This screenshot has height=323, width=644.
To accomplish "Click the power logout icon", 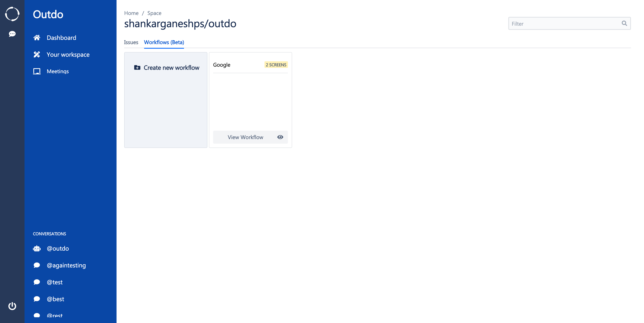I will (12, 306).
